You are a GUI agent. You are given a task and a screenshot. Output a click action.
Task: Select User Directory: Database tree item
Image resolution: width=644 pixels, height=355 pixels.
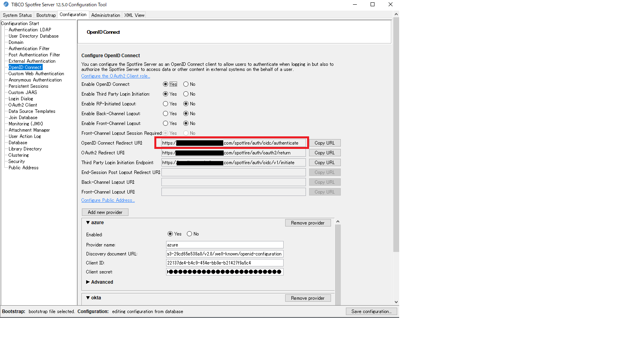point(34,36)
